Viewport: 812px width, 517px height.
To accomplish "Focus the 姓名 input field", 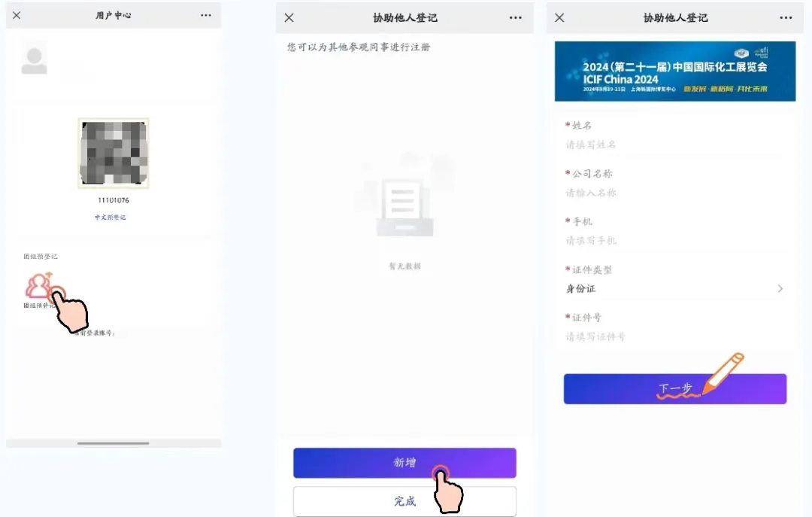I will click(674, 144).
